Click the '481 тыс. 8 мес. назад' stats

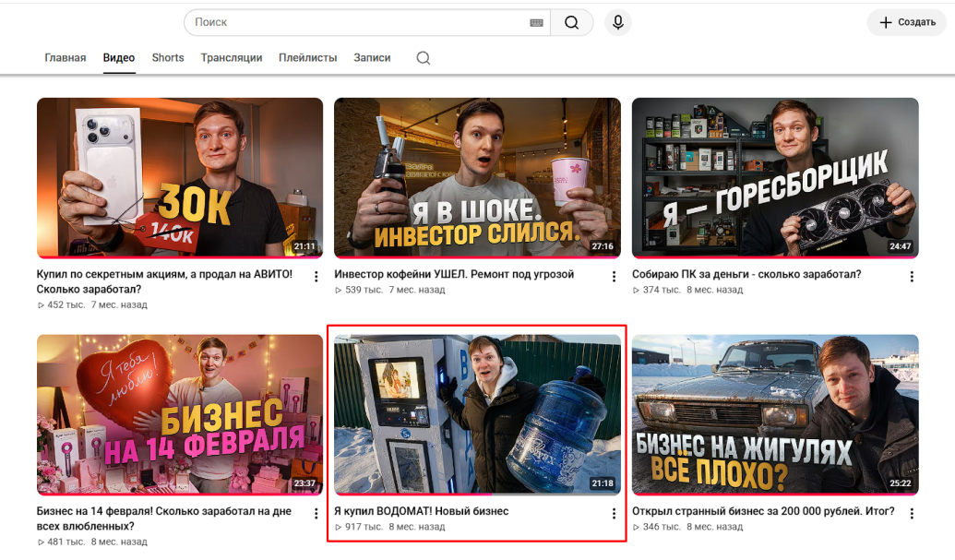coord(92,542)
